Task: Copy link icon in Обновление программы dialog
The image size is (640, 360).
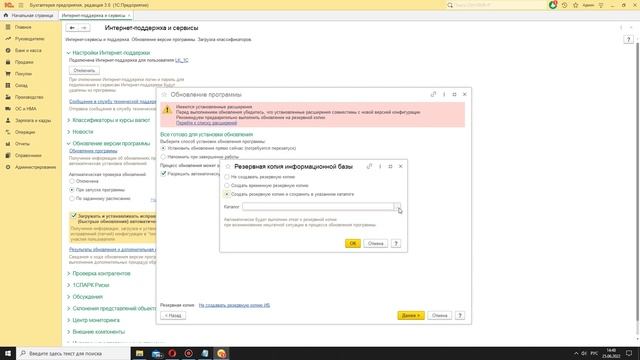Action: [433, 94]
